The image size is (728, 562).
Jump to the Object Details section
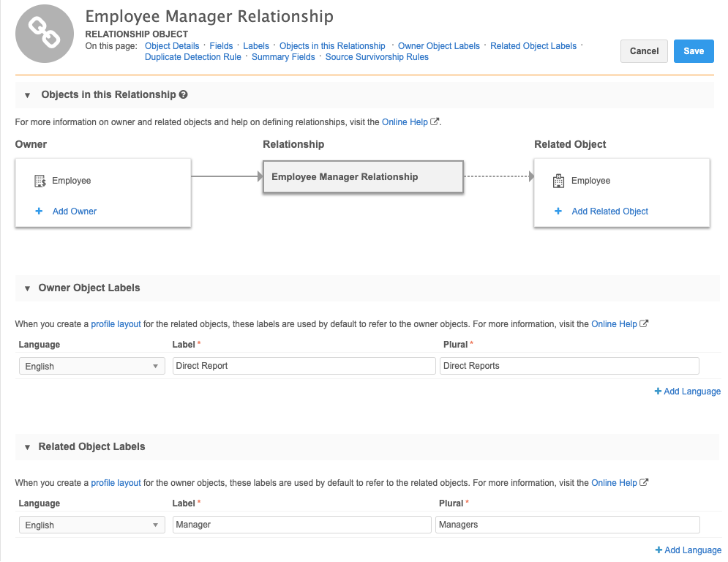[x=172, y=45]
